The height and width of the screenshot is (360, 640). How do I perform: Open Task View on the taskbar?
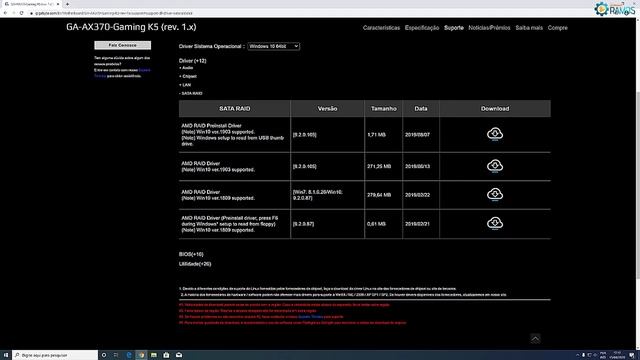point(116,355)
